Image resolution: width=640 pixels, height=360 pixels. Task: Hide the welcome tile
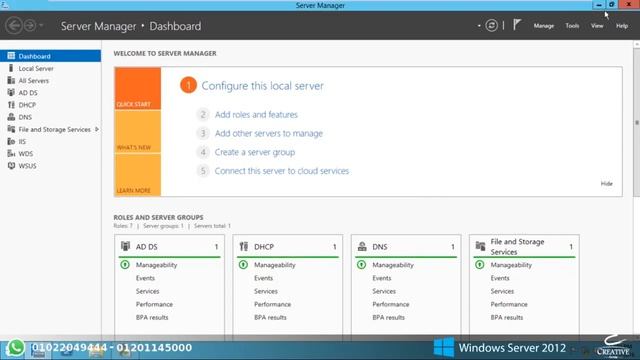click(x=607, y=184)
